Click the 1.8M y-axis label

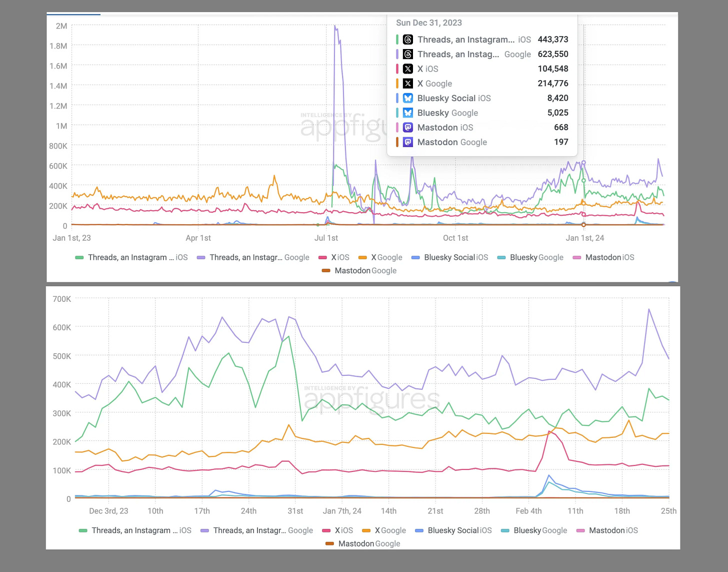(58, 46)
